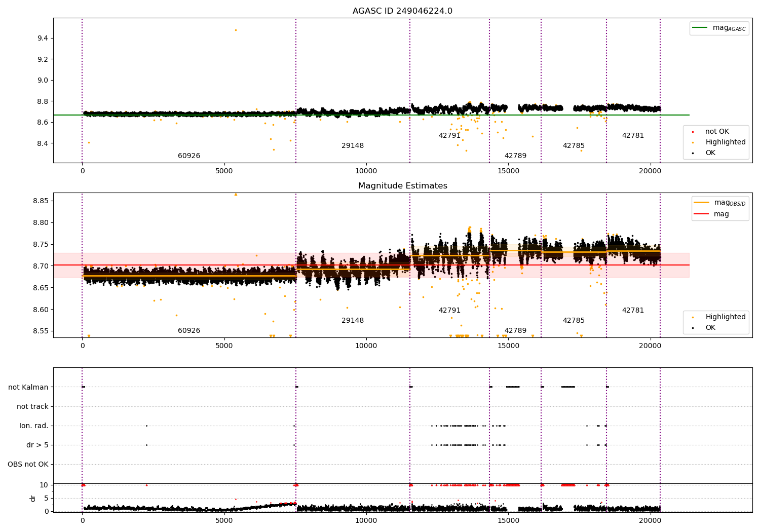Viewport: 760px width, 532px height.
Task: Select 42791 label in Magnitude Estimates plot
Action: [x=449, y=311]
